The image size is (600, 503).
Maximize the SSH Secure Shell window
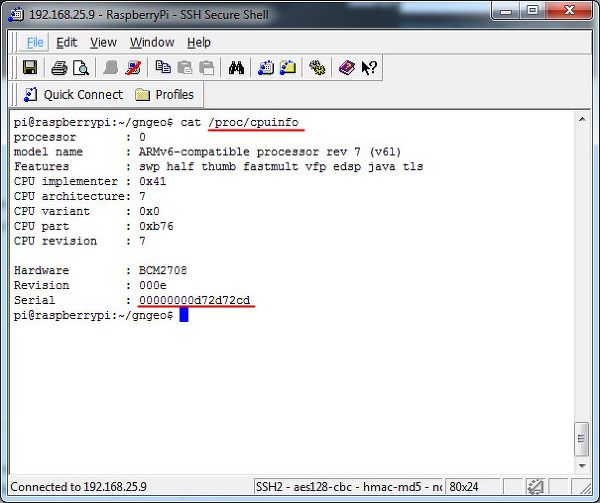coord(533,11)
